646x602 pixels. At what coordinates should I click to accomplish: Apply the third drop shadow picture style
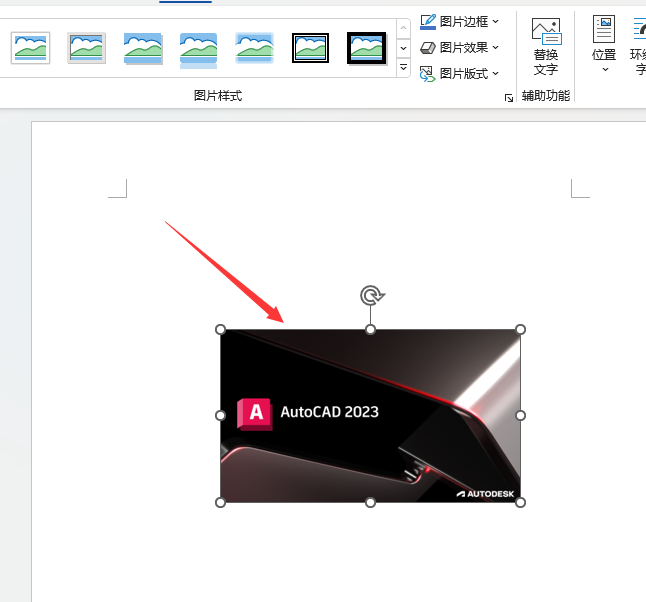click(x=143, y=49)
